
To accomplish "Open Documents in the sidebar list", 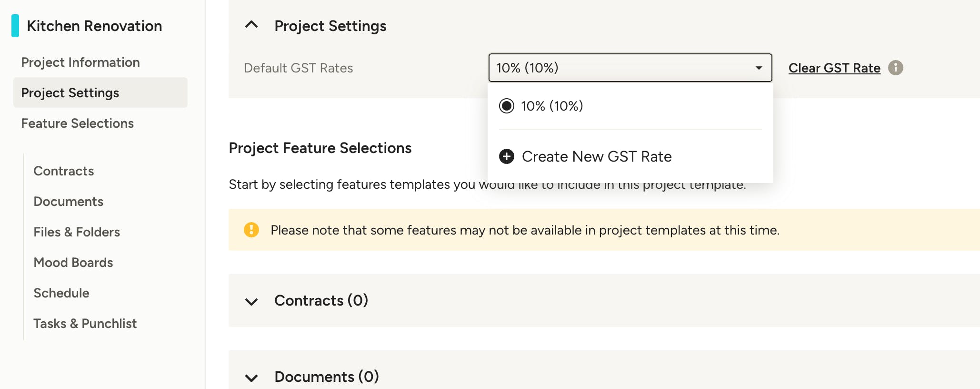I will tap(69, 202).
